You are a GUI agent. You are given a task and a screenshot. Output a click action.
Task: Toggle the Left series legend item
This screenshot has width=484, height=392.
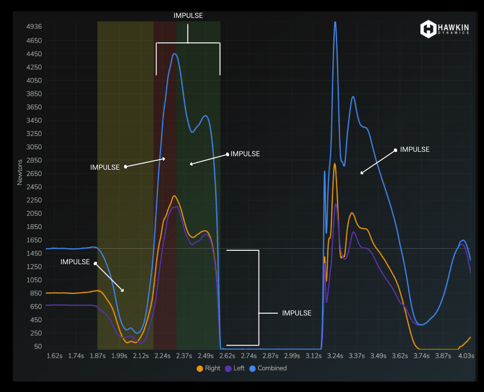pos(235,368)
